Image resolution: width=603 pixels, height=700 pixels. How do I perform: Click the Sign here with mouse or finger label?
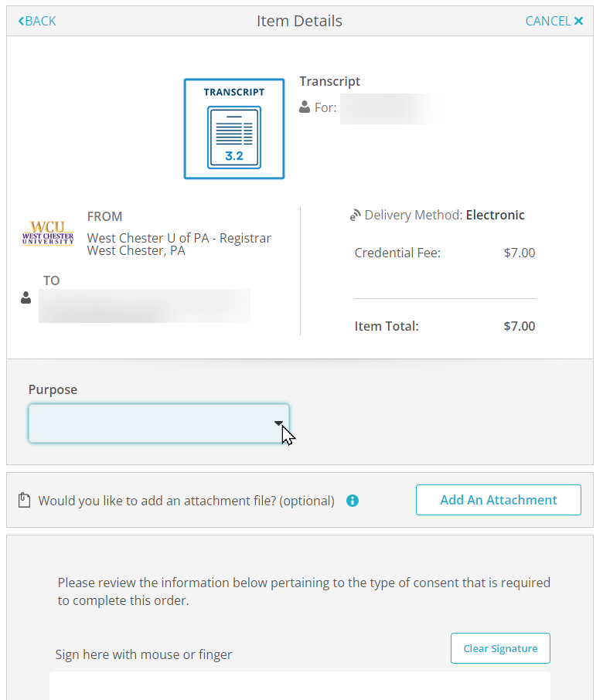click(144, 654)
